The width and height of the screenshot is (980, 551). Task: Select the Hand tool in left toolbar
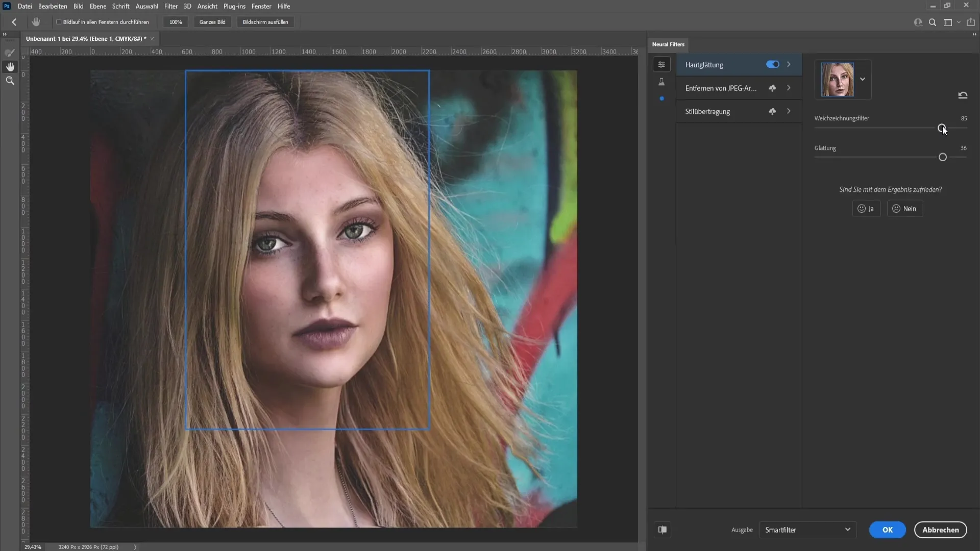point(10,67)
